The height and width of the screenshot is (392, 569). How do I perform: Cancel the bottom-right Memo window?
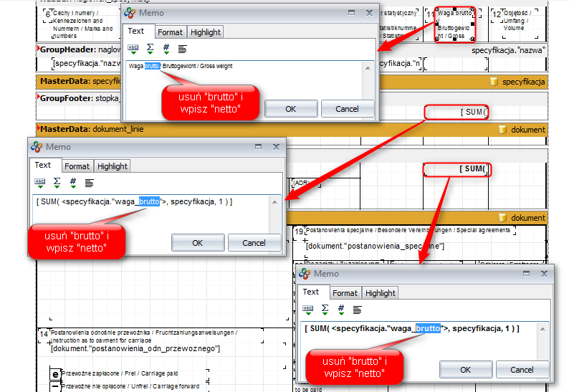pos(522,370)
